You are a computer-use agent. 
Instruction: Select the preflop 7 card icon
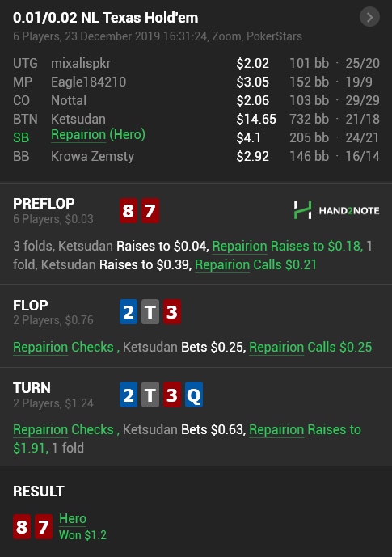point(150,211)
